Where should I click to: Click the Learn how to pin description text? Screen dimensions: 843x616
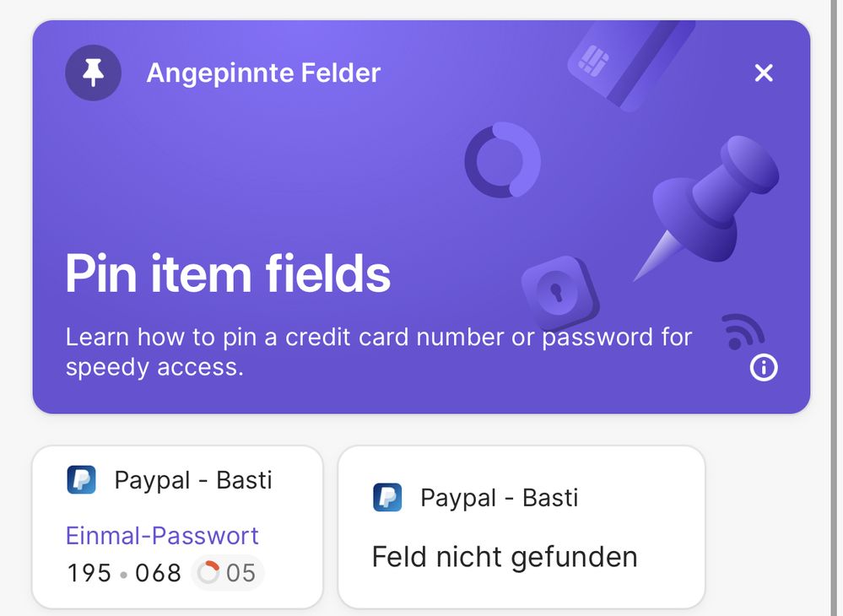(x=379, y=352)
